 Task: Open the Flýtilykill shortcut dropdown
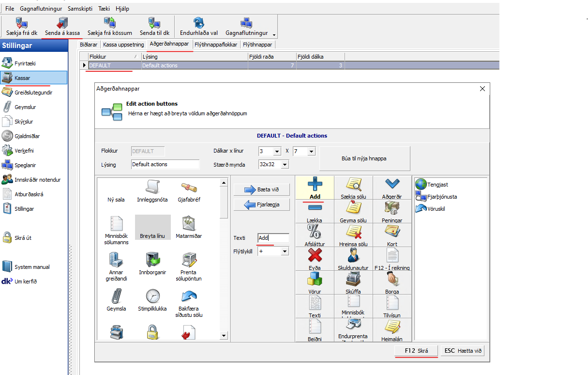pos(285,251)
